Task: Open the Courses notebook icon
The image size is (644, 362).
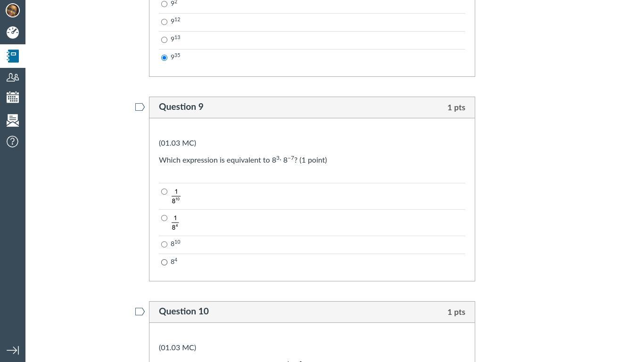Action: [13, 56]
